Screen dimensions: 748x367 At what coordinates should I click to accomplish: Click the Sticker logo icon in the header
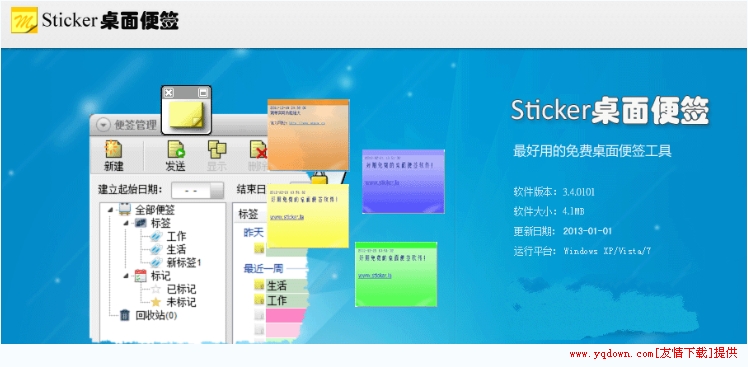pyautogui.click(x=24, y=20)
